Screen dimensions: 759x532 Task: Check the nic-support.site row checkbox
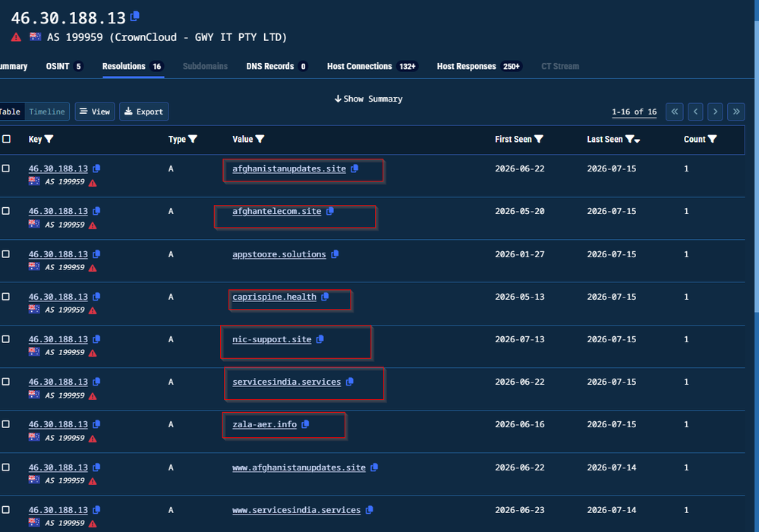point(6,339)
